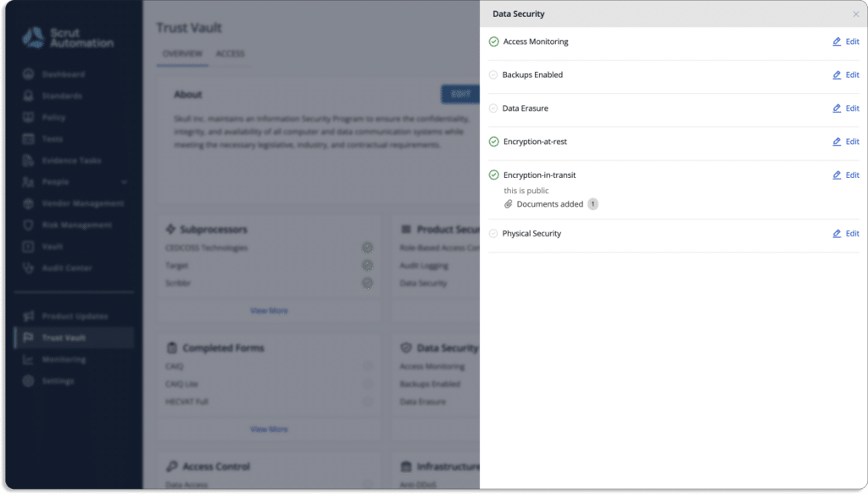Click the Risk Management shield icon
Image resolution: width=868 pixels, height=494 pixels.
[28, 225]
